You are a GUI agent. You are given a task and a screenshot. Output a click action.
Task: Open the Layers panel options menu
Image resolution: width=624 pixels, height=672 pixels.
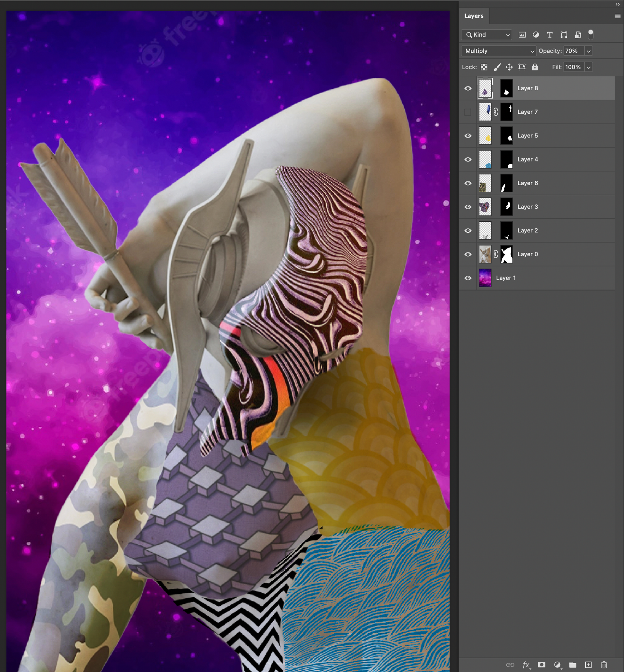click(617, 16)
